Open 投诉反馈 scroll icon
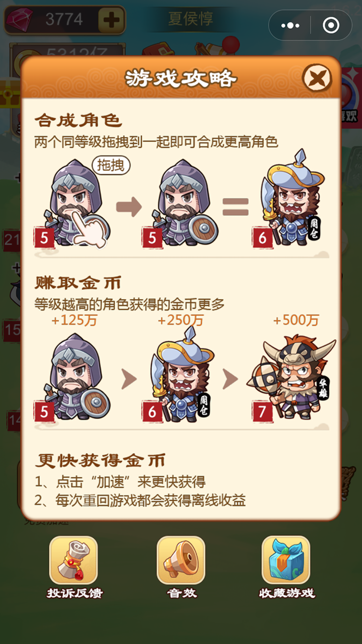The width and height of the screenshot is (362, 644). point(73,560)
